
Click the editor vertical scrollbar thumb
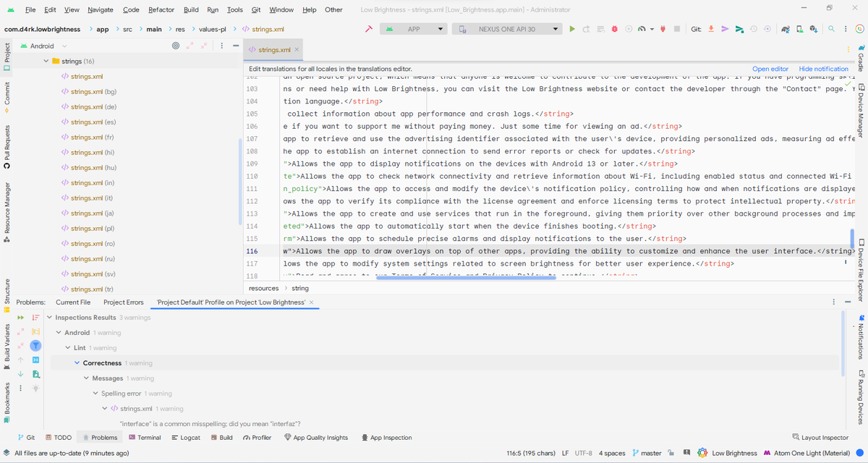pyautogui.click(x=852, y=238)
